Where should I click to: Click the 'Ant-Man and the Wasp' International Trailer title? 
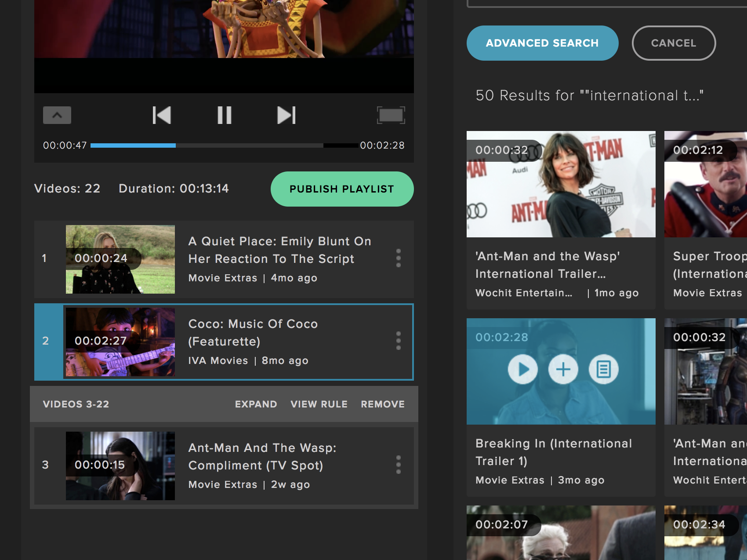pyautogui.click(x=548, y=265)
